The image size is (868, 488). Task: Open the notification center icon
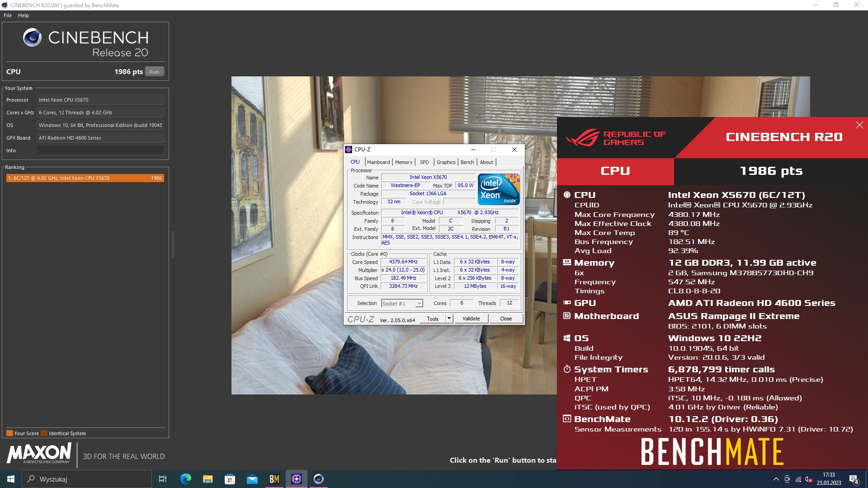[854, 479]
